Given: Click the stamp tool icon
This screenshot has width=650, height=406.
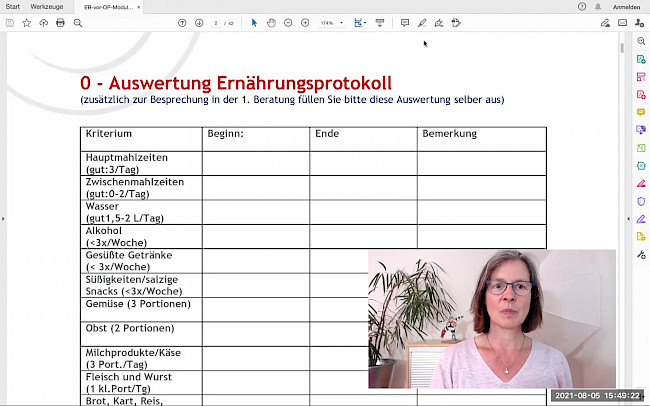Looking at the screenshot, I should (456, 23).
